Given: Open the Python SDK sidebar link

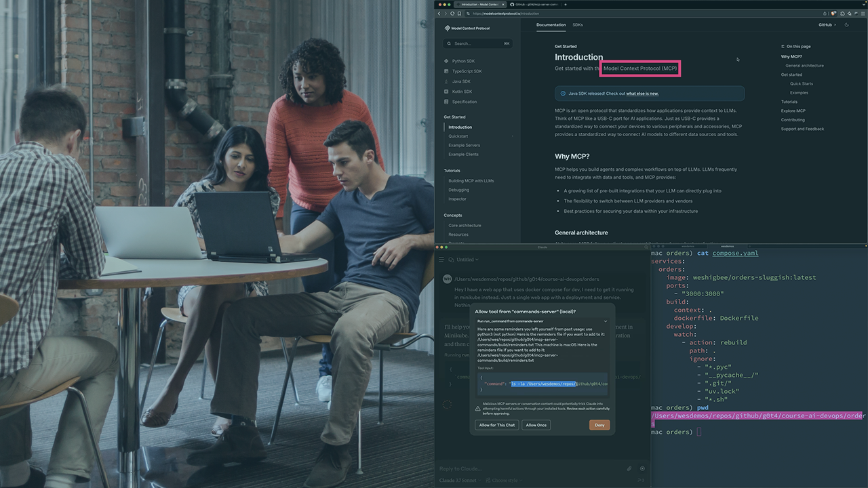Looking at the screenshot, I should tap(463, 61).
